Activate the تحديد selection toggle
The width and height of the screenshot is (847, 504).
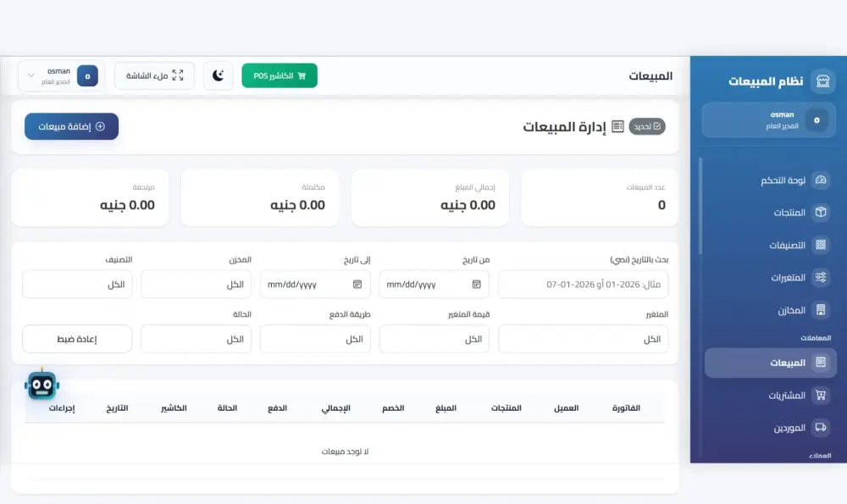646,125
